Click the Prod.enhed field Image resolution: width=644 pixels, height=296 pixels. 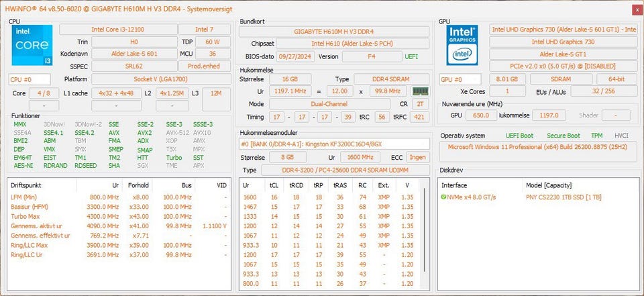coord(204,66)
